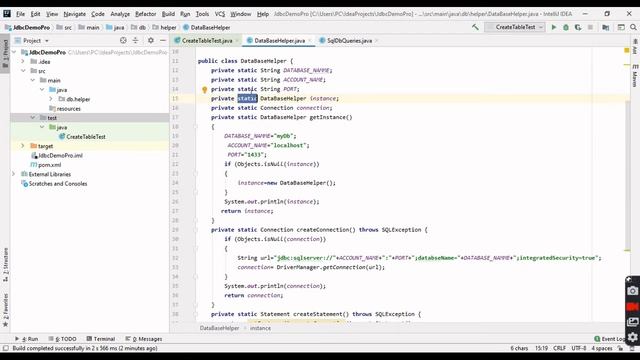
Task: Collapse the main folder
Action: point(33,80)
